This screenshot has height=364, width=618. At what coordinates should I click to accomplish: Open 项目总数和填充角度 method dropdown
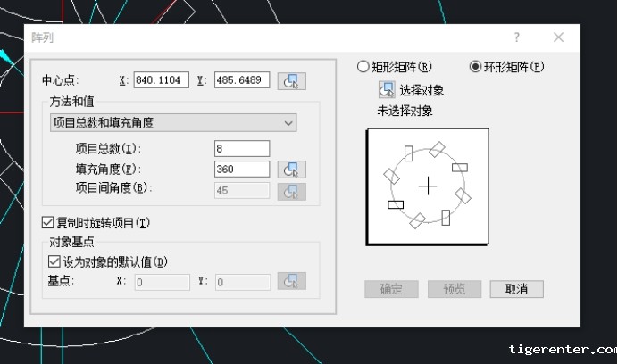[173, 123]
